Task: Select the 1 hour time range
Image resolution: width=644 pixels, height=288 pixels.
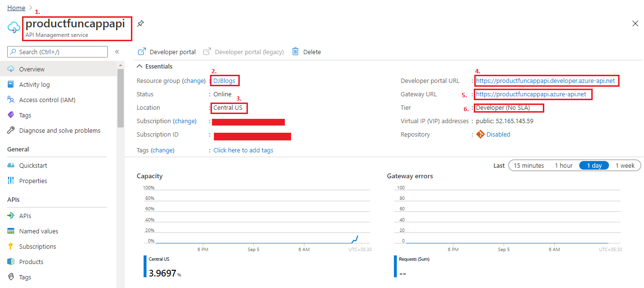Action: coord(564,165)
